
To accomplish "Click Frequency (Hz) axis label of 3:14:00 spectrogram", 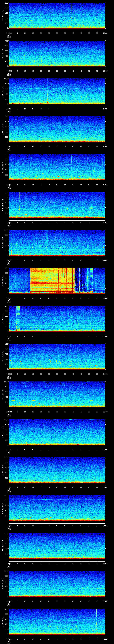I will coord(3,16).
